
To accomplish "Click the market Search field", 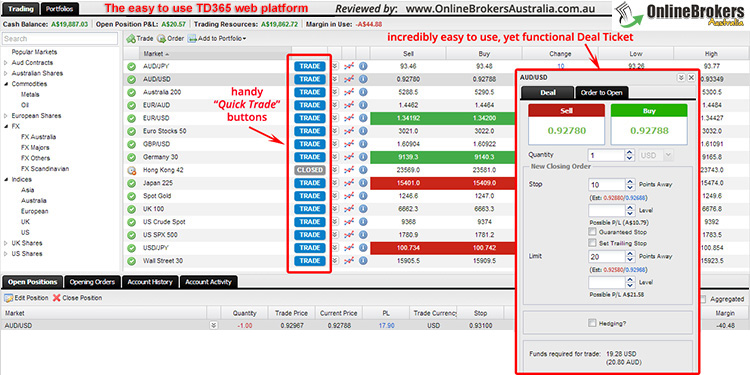I will [60, 39].
